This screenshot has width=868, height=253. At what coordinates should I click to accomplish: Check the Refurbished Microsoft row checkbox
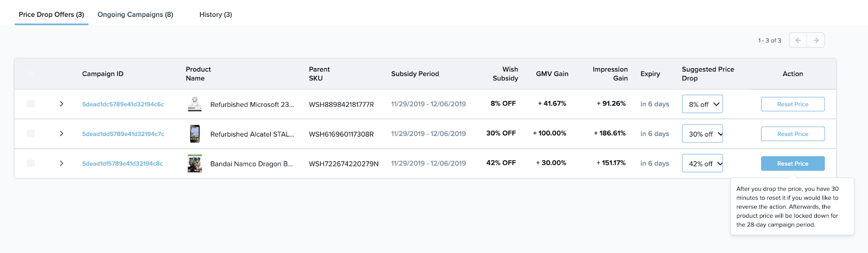[x=31, y=104]
